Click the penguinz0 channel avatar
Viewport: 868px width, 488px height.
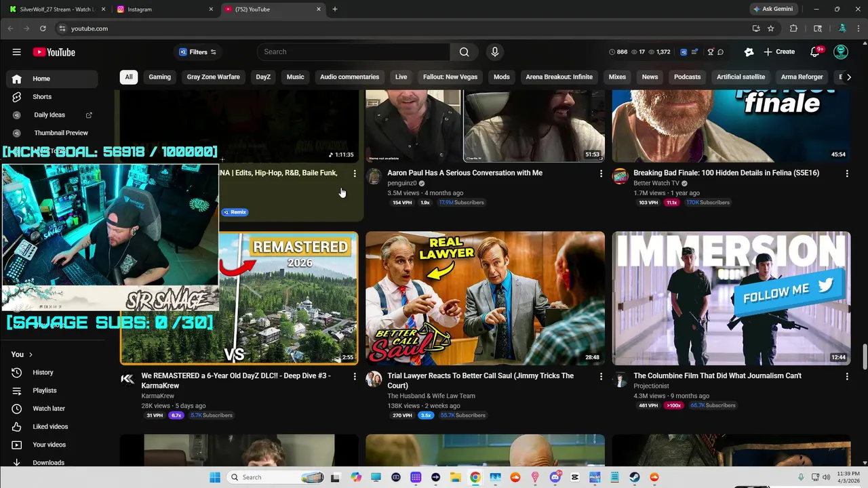pos(374,177)
